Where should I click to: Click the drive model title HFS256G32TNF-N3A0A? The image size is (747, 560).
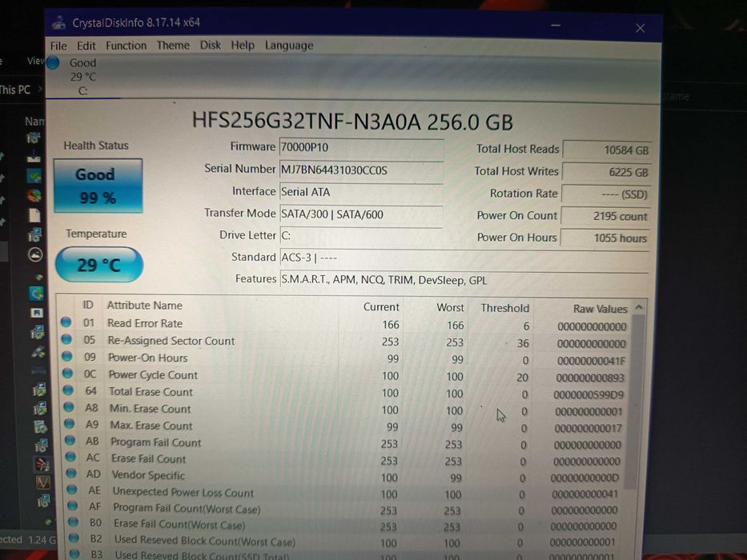point(307,121)
